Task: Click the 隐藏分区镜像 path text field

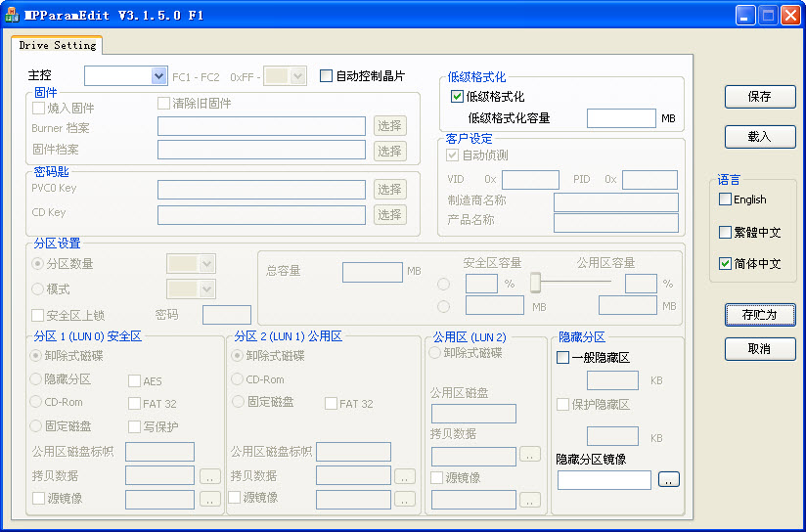Action: coord(604,479)
